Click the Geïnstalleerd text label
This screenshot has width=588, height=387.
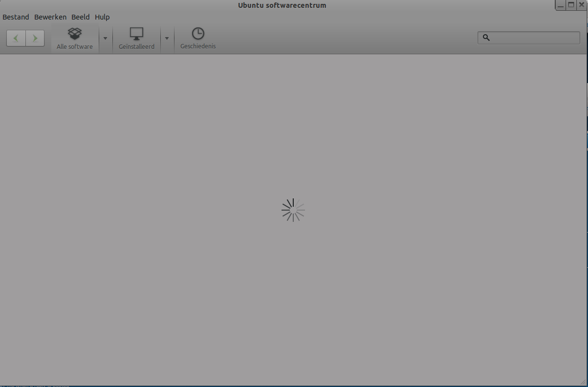tap(136, 47)
